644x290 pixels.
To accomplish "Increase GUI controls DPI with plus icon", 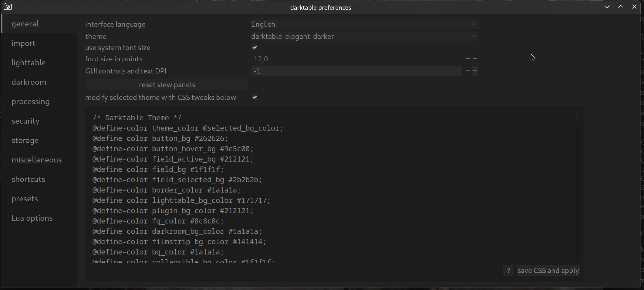I will pyautogui.click(x=475, y=71).
